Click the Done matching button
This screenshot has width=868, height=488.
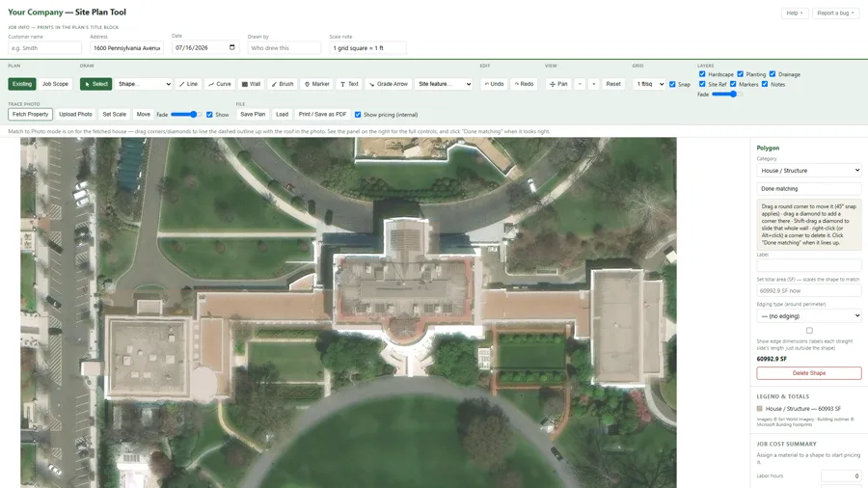pos(809,189)
